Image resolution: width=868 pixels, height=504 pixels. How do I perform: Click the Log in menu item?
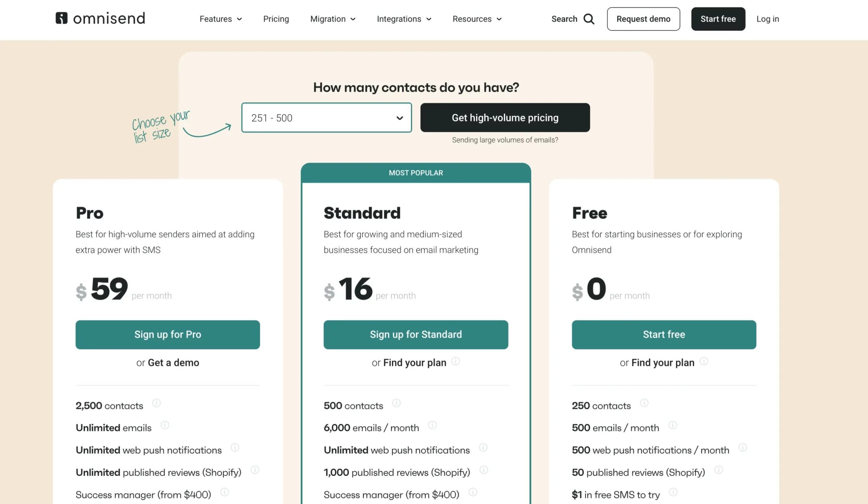click(768, 19)
